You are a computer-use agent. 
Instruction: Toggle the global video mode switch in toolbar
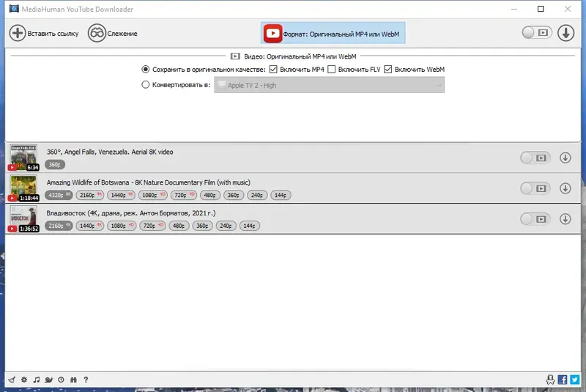[537, 32]
